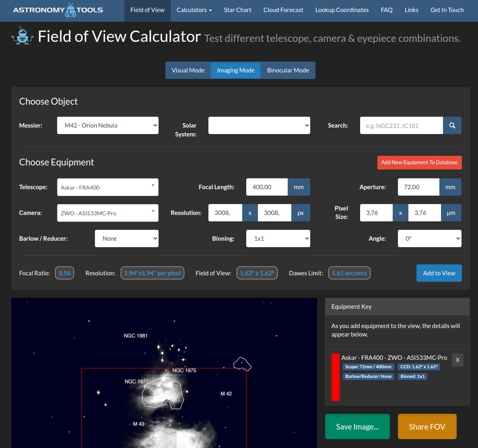Click the NGC 1975 label on sky map
Image resolution: width=478 pixels, height=448 pixels.
click(184, 371)
